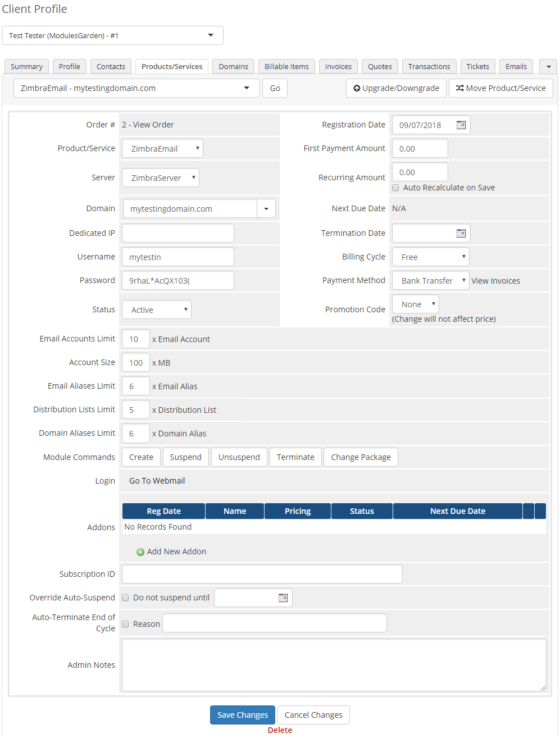Click the Reg Date addons column header
The height and width of the screenshot is (738, 560).
pos(163,511)
